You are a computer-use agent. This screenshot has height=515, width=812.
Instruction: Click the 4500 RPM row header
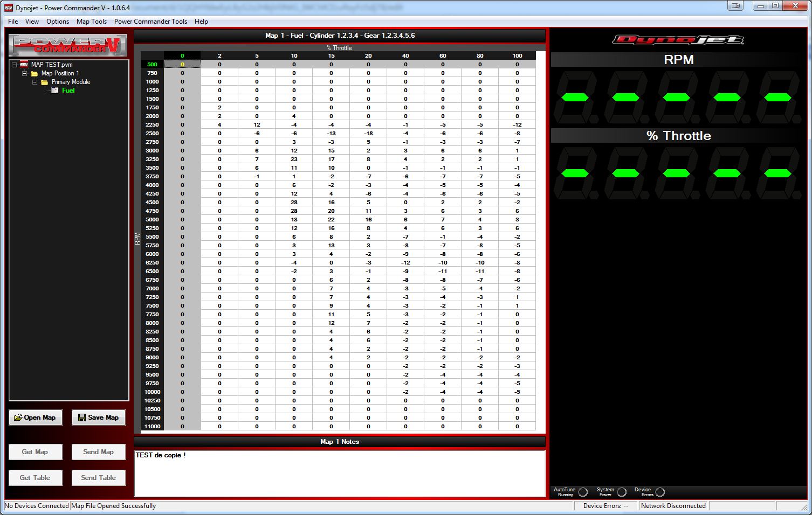[153, 203]
